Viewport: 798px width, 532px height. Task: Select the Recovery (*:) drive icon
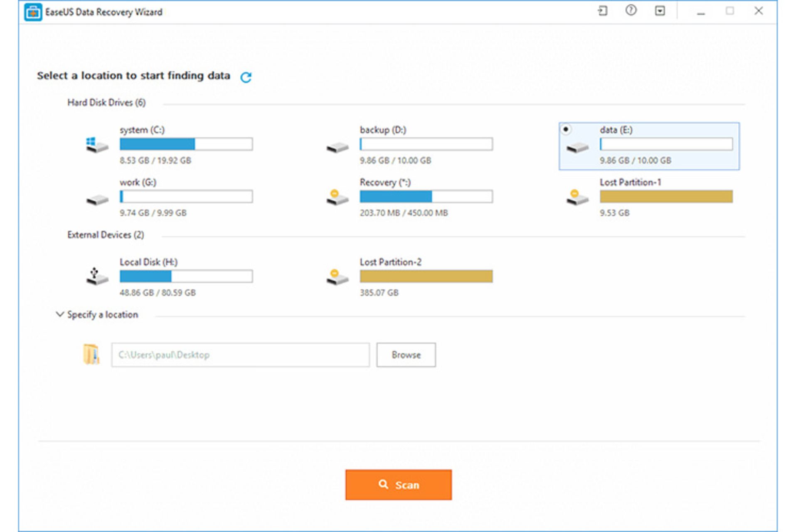point(337,197)
